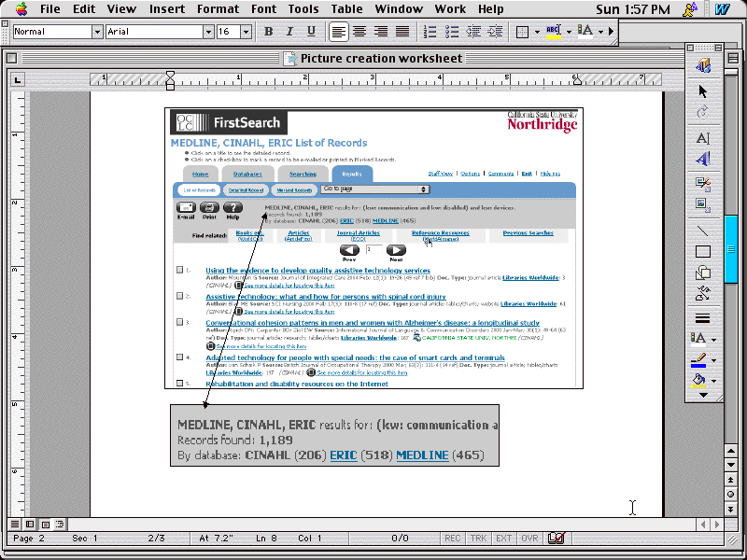Toggle TRK track changes in status bar

478,539
